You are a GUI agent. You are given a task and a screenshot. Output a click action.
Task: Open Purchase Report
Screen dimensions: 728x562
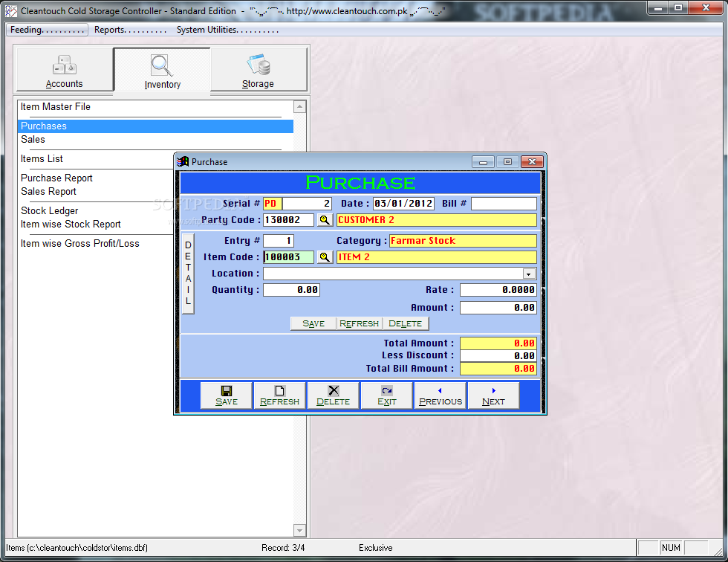coord(56,178)
